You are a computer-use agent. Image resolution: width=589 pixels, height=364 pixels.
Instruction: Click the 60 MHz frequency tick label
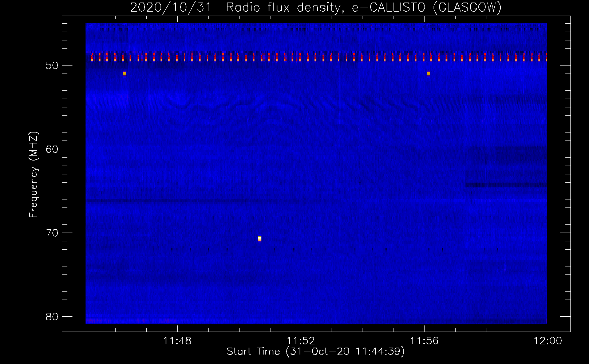(x=52, y=149)
